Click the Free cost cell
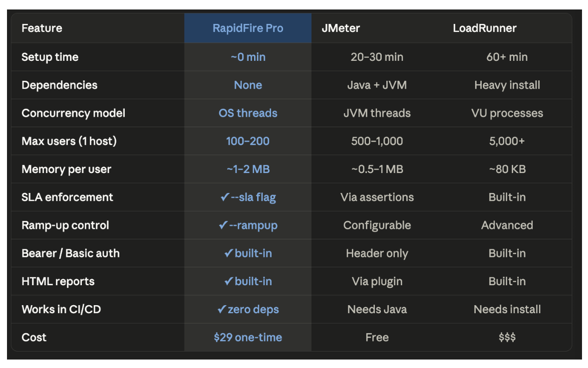588x368 pixels. (377, 337)
